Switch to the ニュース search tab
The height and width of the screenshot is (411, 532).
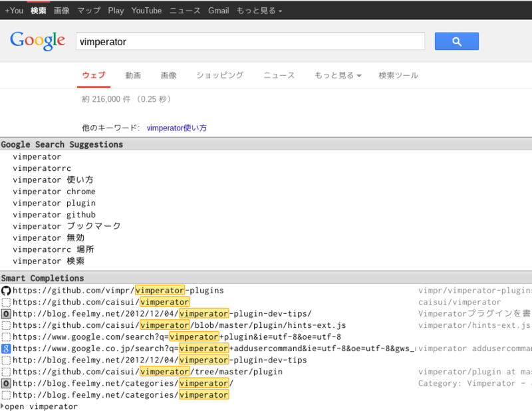279,75
